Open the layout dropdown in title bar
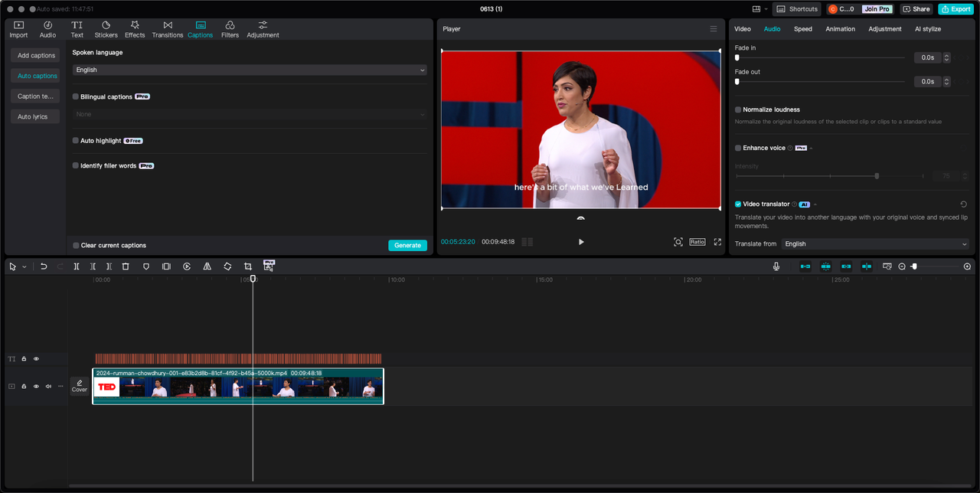 click(x=759, y=9)
